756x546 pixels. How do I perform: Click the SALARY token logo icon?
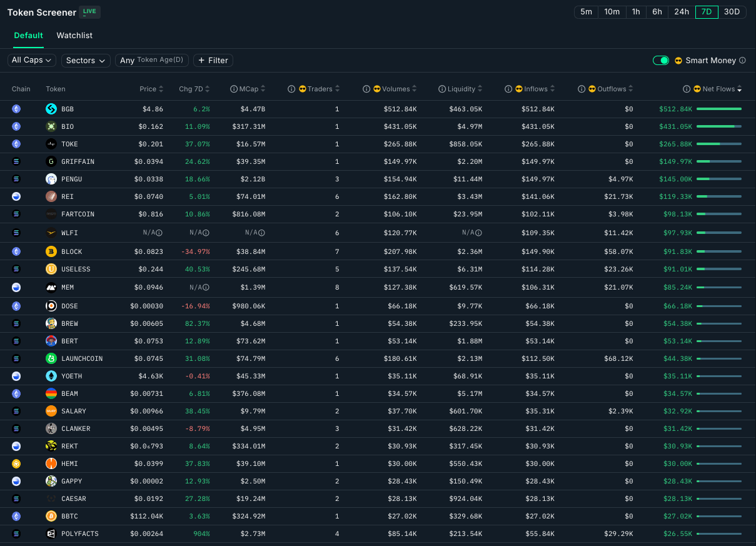click(51, 411)
